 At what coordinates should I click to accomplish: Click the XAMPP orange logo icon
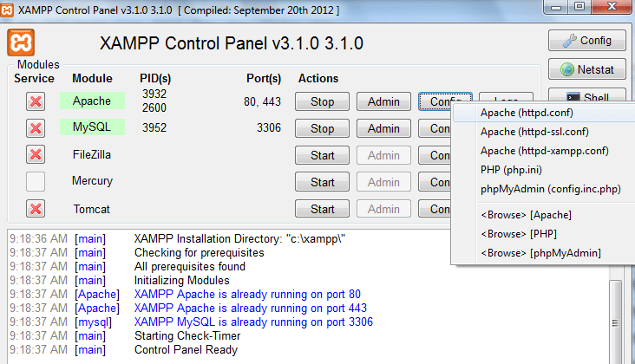21,43
